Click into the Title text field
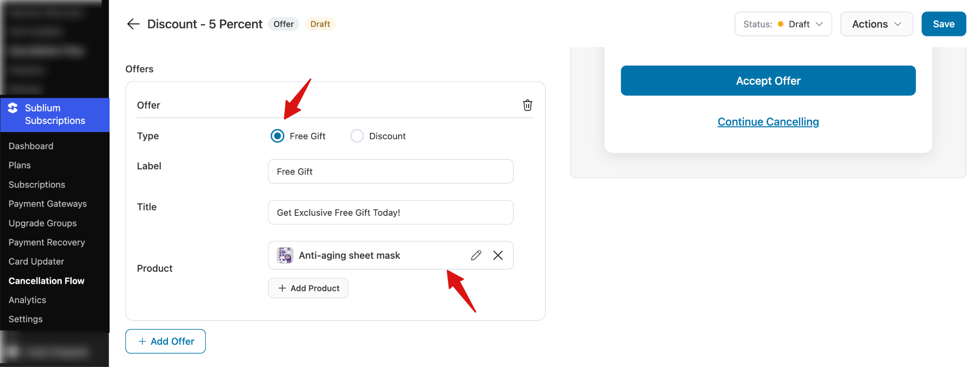The image size is (980, 367). pyautogui.click(x=390, y=212)
